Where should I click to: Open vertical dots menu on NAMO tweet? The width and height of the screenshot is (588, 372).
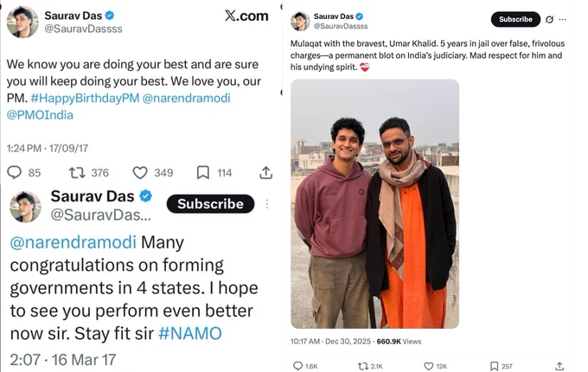[x=267, y=203]
